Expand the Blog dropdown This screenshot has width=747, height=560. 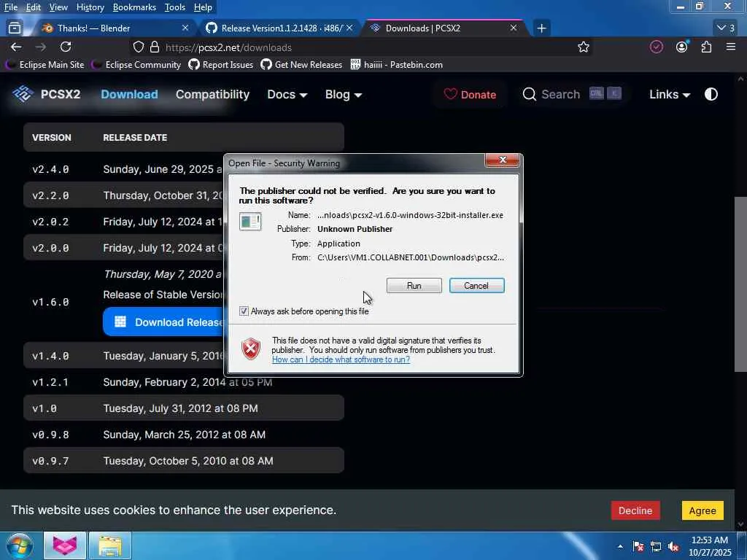(x=344, y=94)
